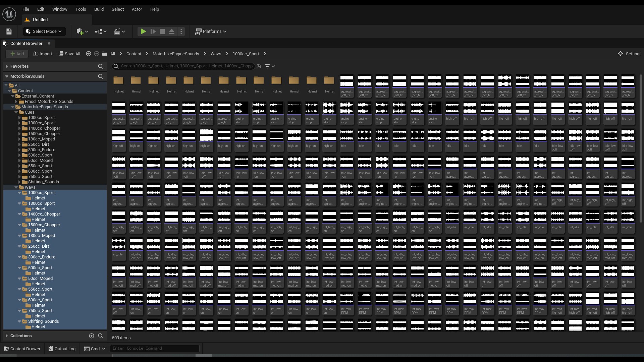Viewport: 644px width, 362px height.
Task: Click the Eject button in play controls
Action: coord(172,32)
